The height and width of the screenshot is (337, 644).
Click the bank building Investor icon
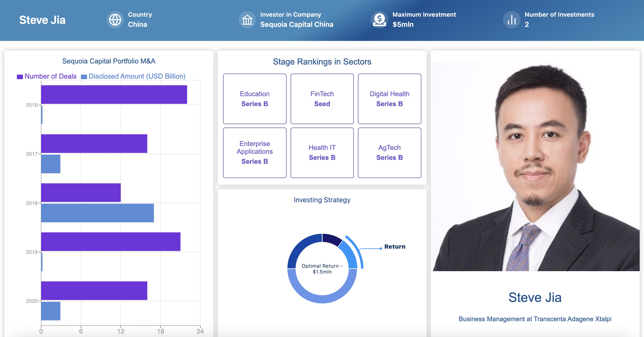(247, 20)
